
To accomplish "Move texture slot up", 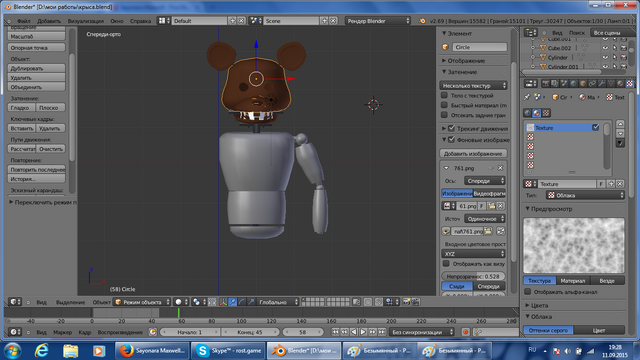I will 620,124.
